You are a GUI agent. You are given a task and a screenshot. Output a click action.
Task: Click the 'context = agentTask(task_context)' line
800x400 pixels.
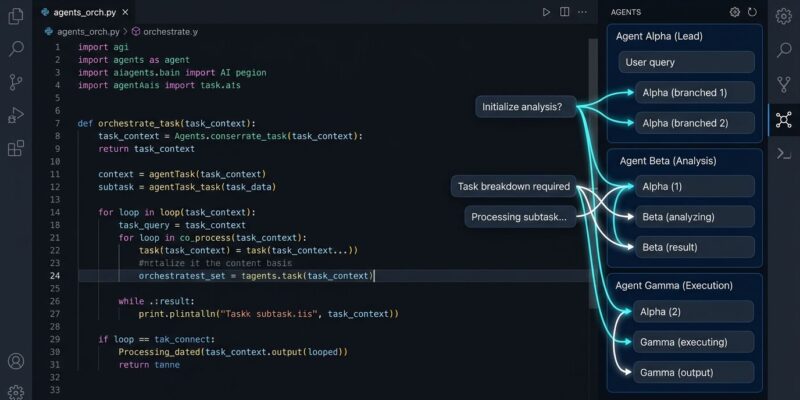[x=182, y=174]
